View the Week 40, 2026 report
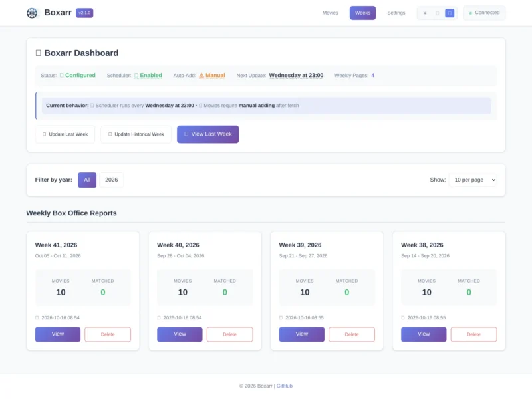Viewport: 532px width, 399px height. point(180,334)
